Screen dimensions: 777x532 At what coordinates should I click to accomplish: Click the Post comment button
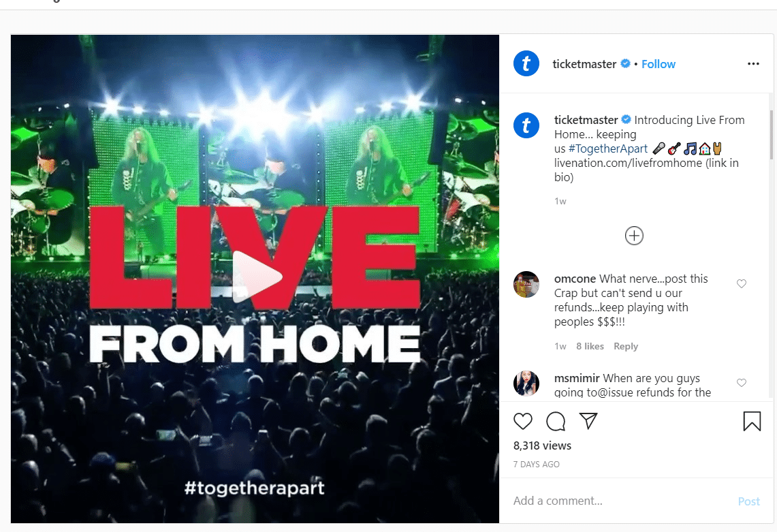749,501
